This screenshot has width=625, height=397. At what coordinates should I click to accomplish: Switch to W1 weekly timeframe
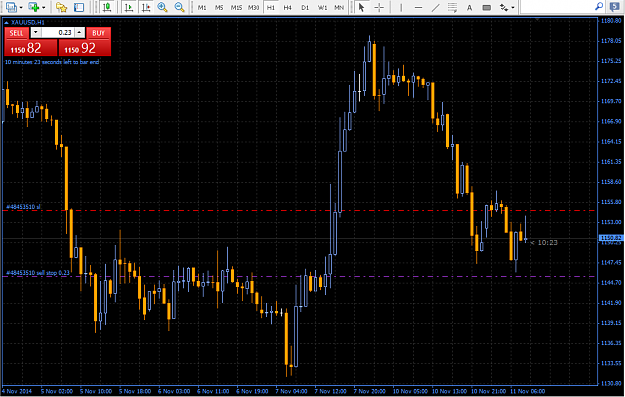pyautogui.click(x=322, y=8)
